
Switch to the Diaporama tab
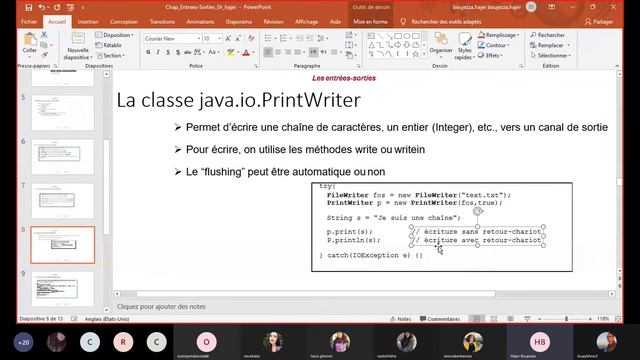[x=239, y=22]
